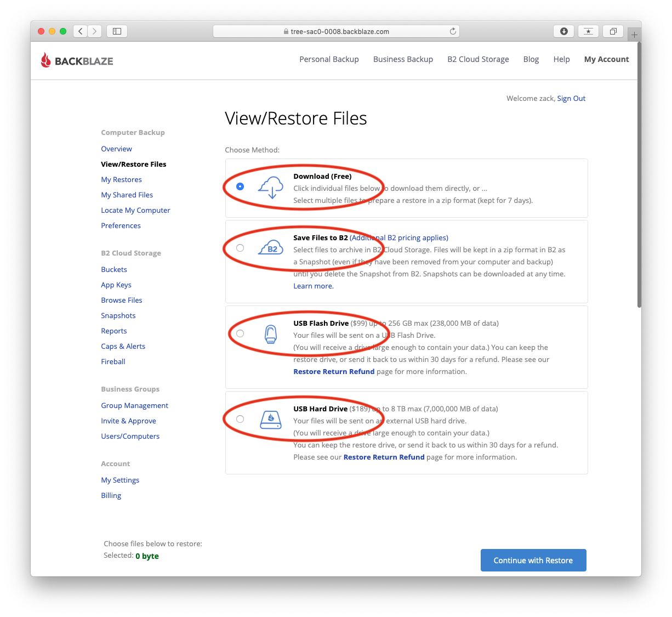Open Business Backup in top navigation
Screen dimensions: 672x617
click(403, 59)
